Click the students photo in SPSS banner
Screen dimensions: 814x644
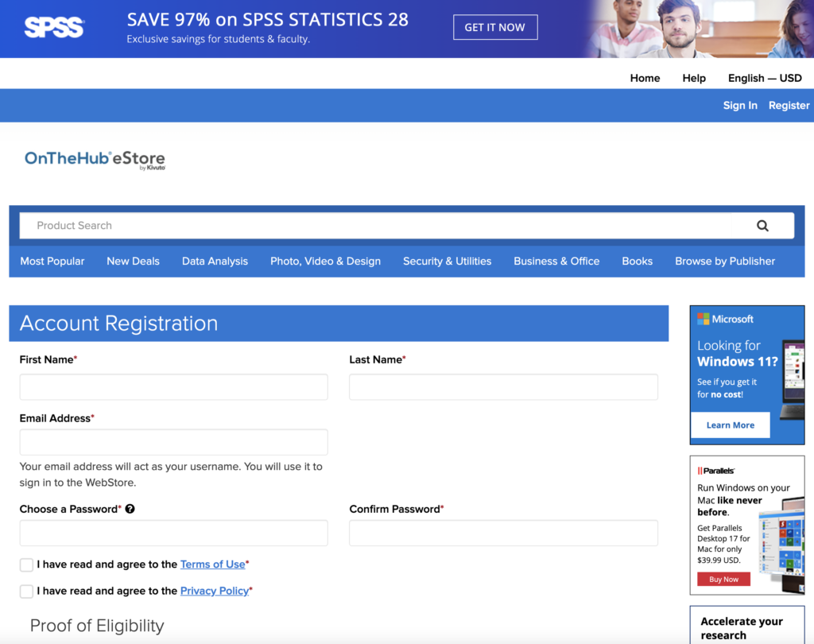pos(700,29)
